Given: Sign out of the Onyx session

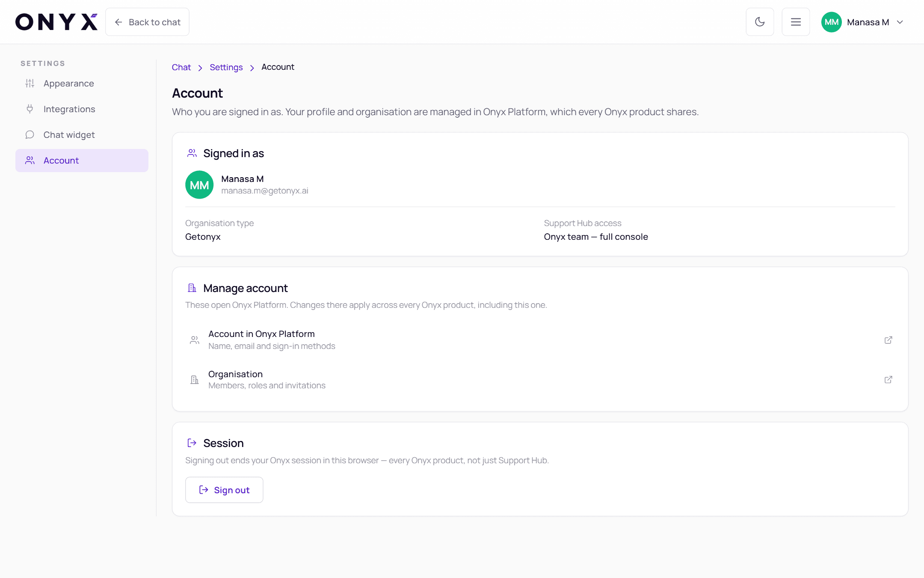Looking at the screenshot, I should tap(224, 490).
